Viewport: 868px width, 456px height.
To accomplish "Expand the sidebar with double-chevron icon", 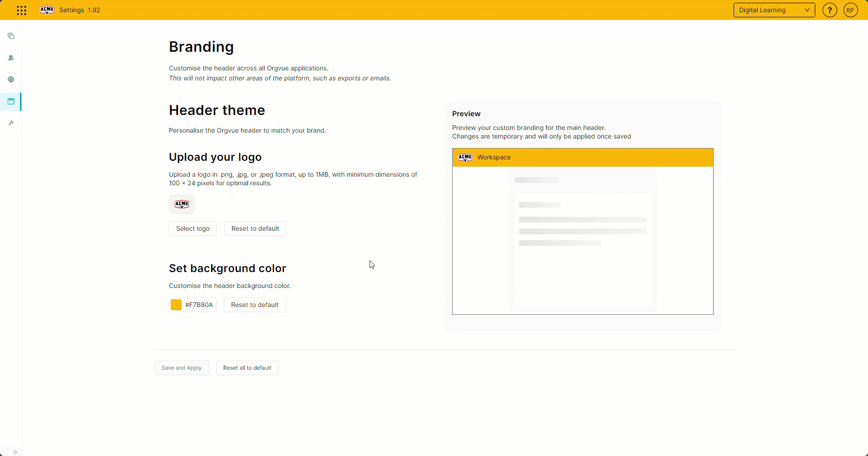I will pyautogui.click(x=15, y=452).
